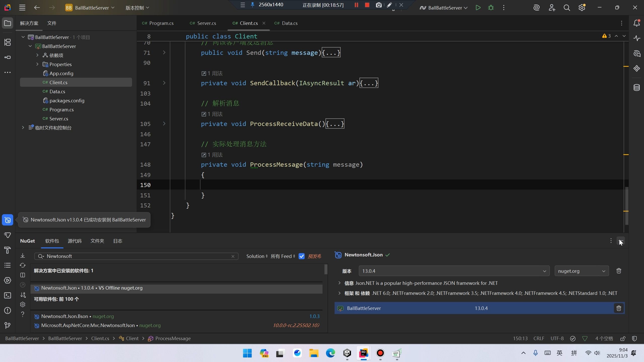Screen dimensions: 644x362
Task: Open the NuGet tool window icon
Action: pos(8,220)
